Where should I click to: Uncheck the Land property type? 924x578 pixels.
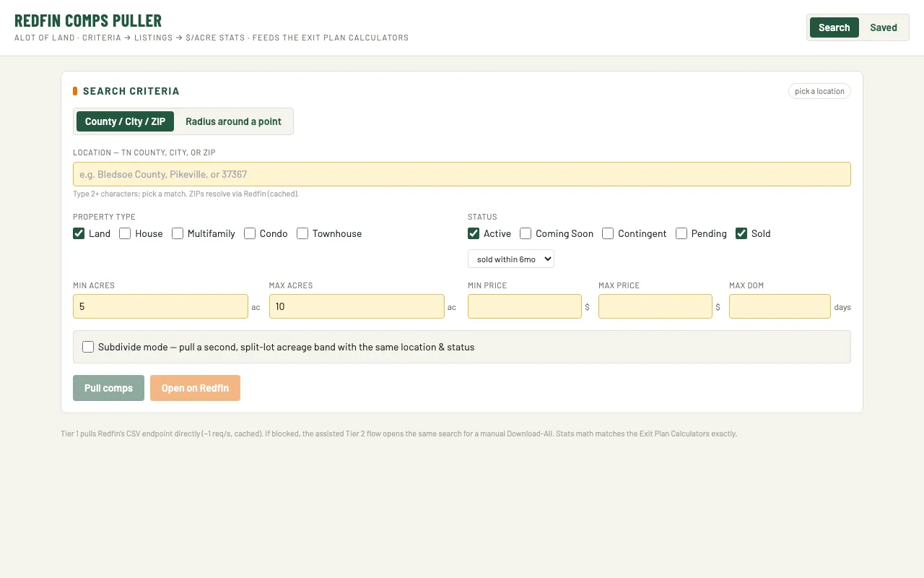coord(79,233)
